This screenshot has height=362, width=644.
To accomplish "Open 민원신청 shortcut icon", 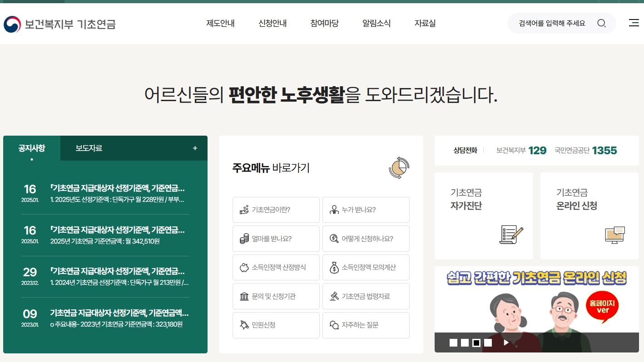I will click(x=244, y=325).
